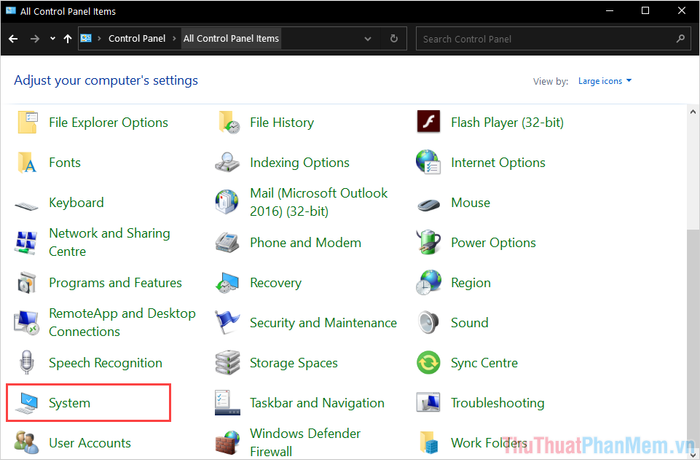Open the Power Options link
This screenshot has height=460, width=700.
click(x=493, y=243)
